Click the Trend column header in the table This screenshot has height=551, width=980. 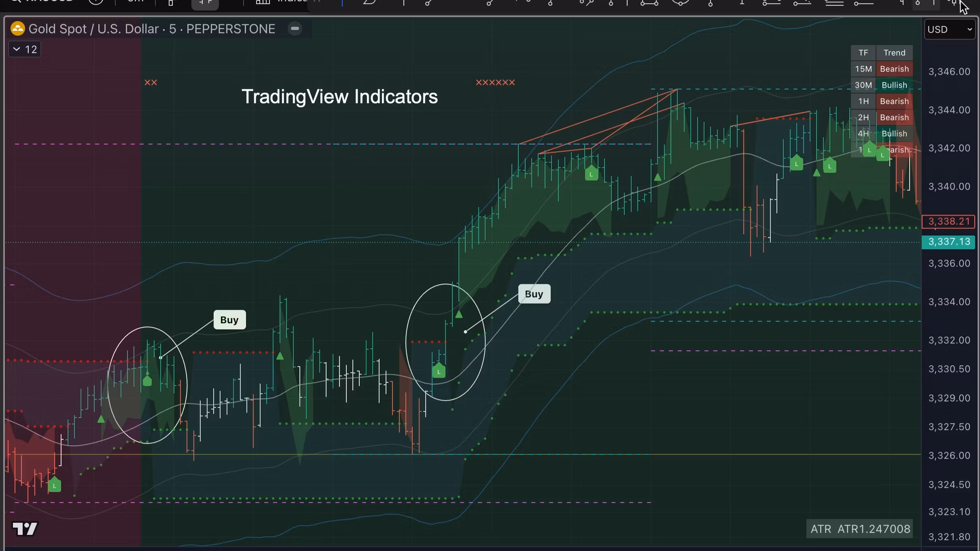[x=894, y=53]
